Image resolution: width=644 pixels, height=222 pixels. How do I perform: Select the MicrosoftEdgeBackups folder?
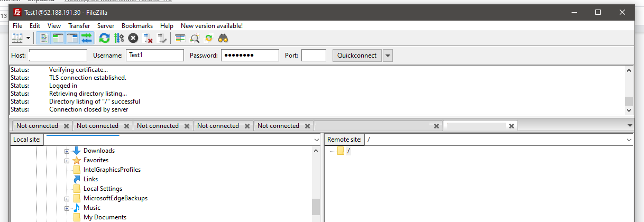coord(115,198)
